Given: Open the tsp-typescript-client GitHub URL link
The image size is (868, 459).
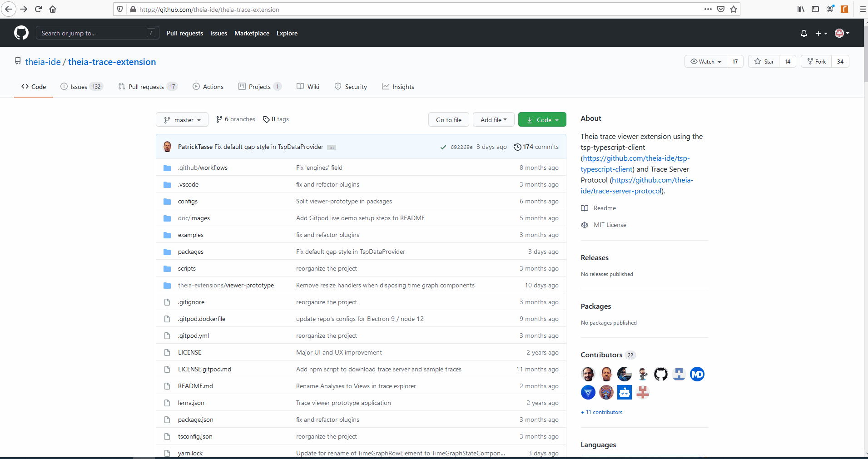Looking at the screenshot, I should [x=635, y=163].
